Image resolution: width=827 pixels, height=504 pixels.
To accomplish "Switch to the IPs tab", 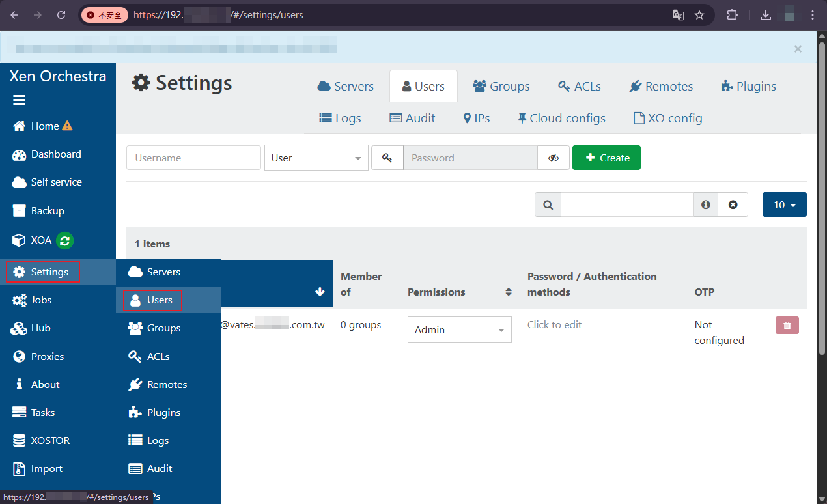I will (x=477, y=118).
